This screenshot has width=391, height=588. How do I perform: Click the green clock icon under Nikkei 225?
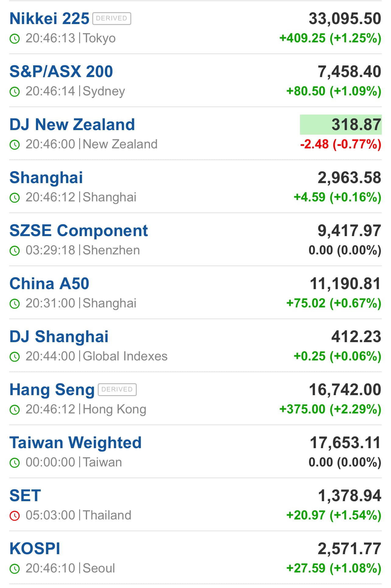pyautogui.click(x=15, y=39)
